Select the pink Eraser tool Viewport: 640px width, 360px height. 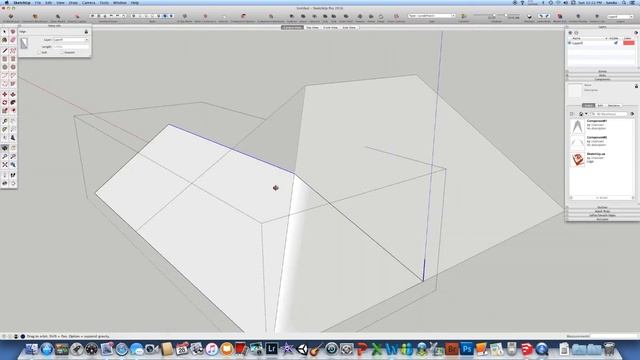coord(13,40)
